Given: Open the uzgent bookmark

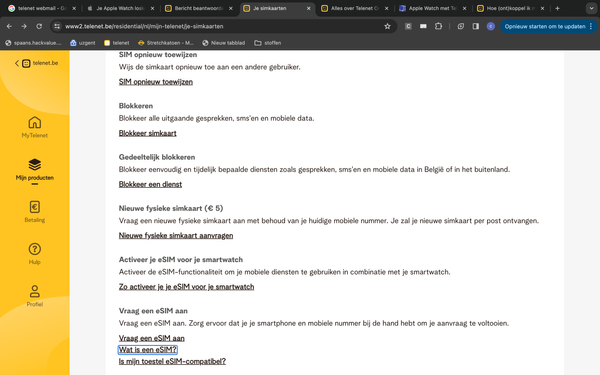Looking at the screenshot, I should pyautogui.click(x=83, y=43).
